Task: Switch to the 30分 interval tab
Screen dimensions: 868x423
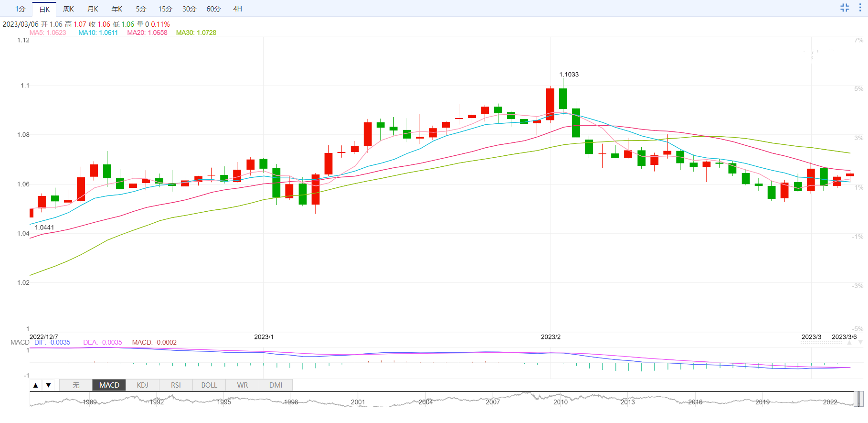Action: pyautogui.click(x=189, y=9)
